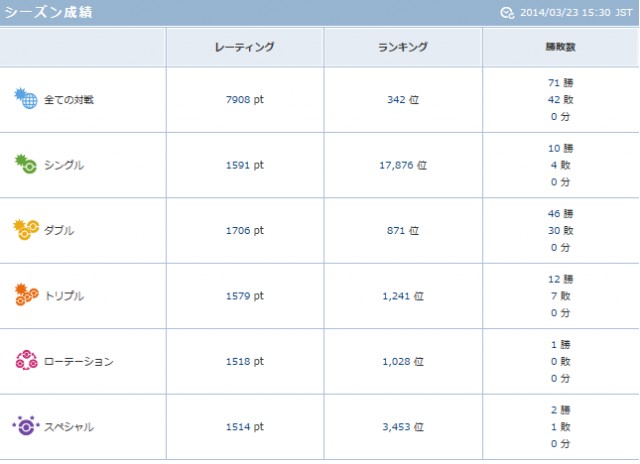
Task: Click the globe icon for 全ての対戦
Action: (26, 98)
